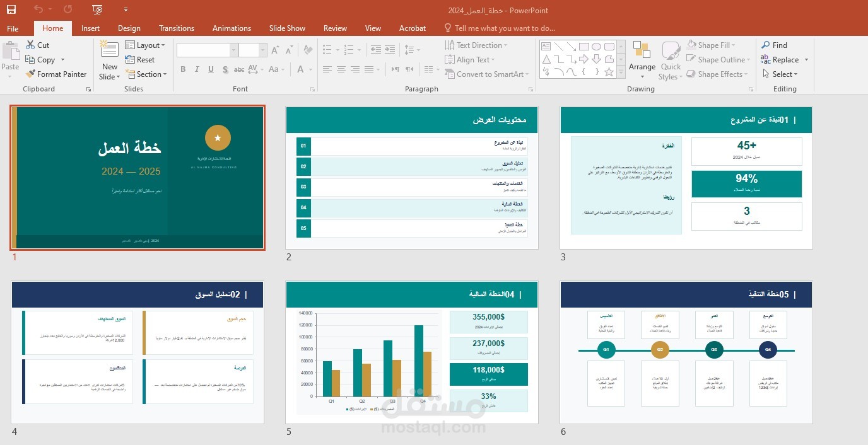Toggle Text Shadow
Viewport: 868px width, 445px height.
225,69
